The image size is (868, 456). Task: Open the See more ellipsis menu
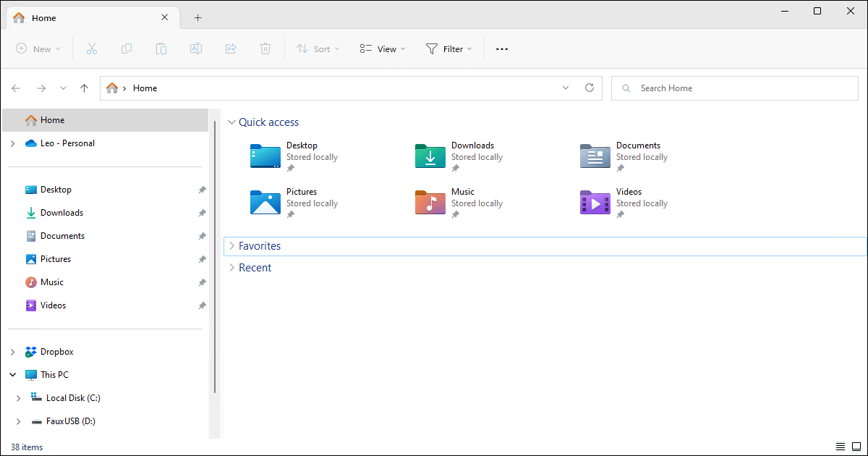point(502,48)
